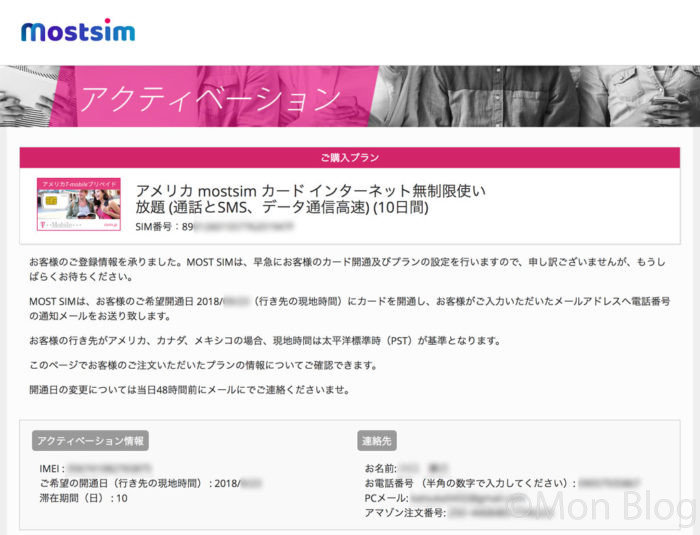This screenshot has height=535, width=700.
Task: Click the SIM番号 line
Action: click(x=214, y=227)
